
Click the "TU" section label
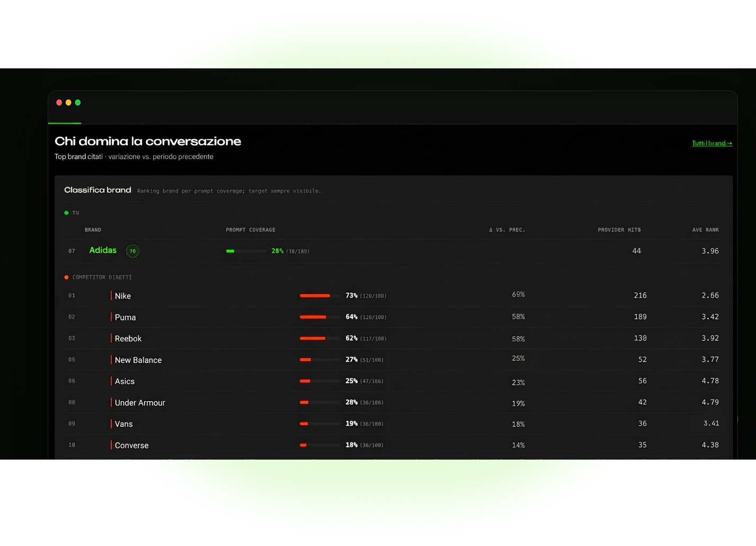(x=76, y=213)
